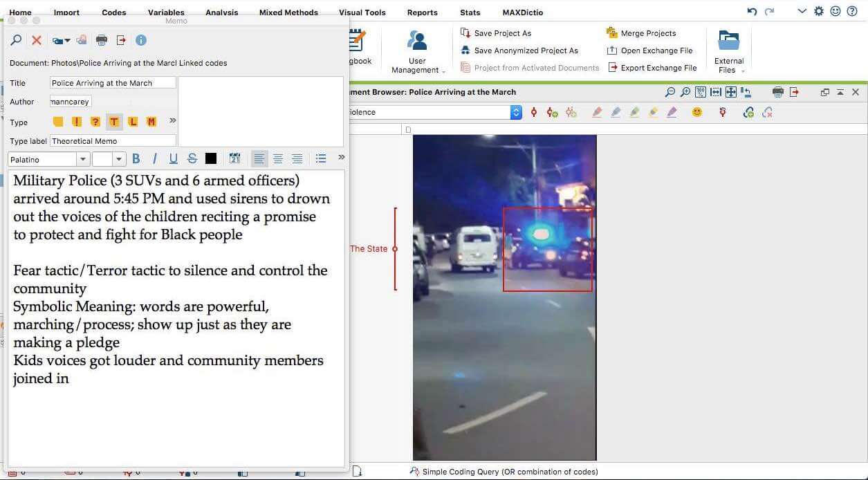The image size is (868, 480).
Task: Open the Mixed Methods menu
Action: pos(288,12)
